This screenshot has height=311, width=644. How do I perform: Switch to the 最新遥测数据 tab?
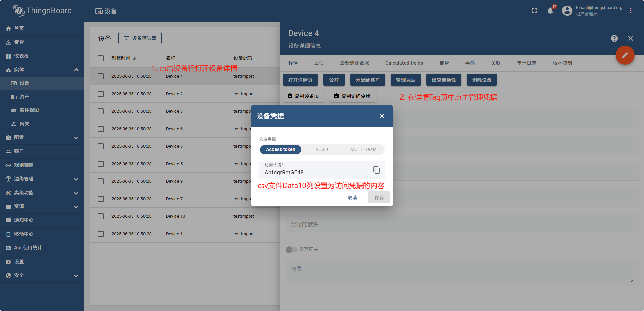(354, 63)
